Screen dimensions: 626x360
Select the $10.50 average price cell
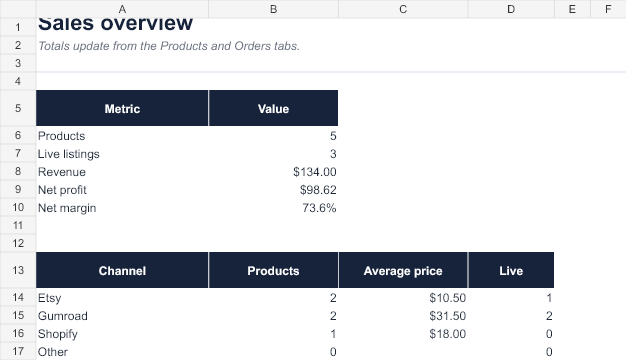pyautogui.click(x=403, y=298)
